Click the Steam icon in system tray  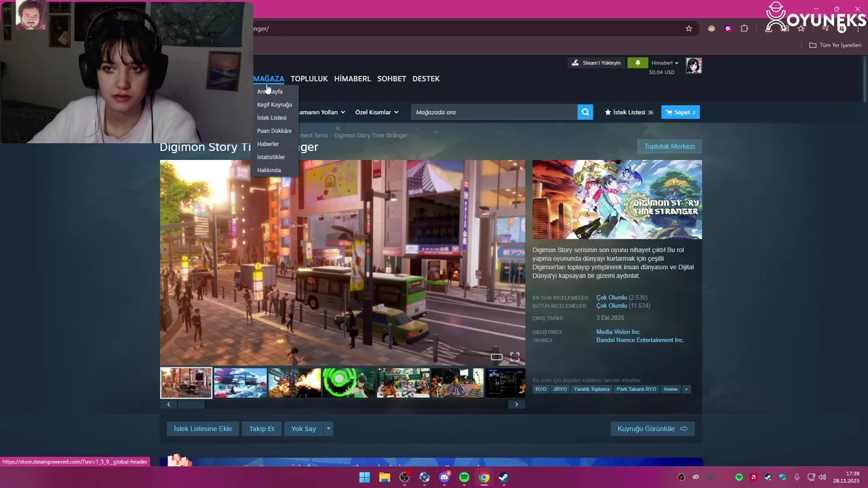tap(768, 477)
